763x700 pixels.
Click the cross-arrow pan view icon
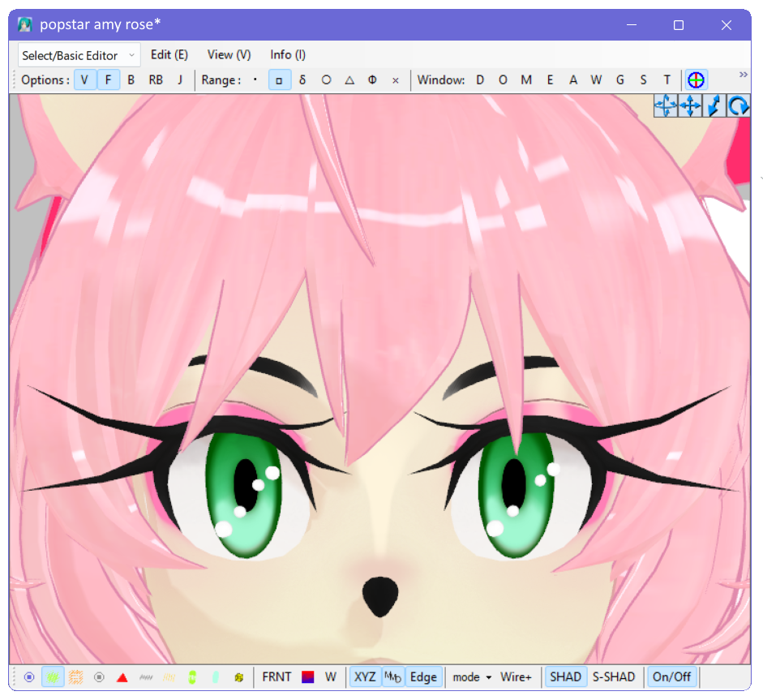click(690, 105)
